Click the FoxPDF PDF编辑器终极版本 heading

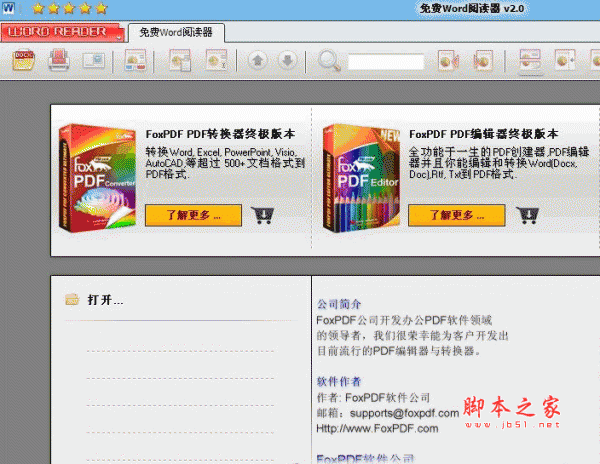pyautogui.click(x=484, y=134)
